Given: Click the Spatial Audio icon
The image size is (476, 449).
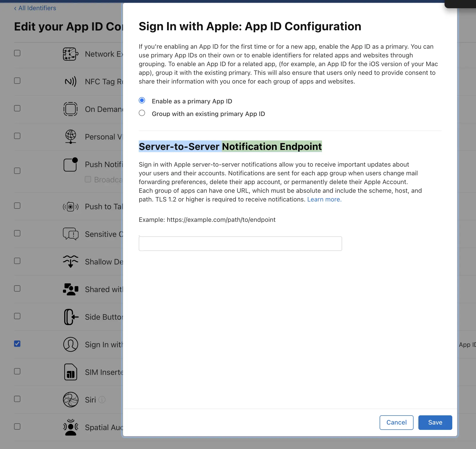Looking at the screenshot, I should tap(70, 427).
